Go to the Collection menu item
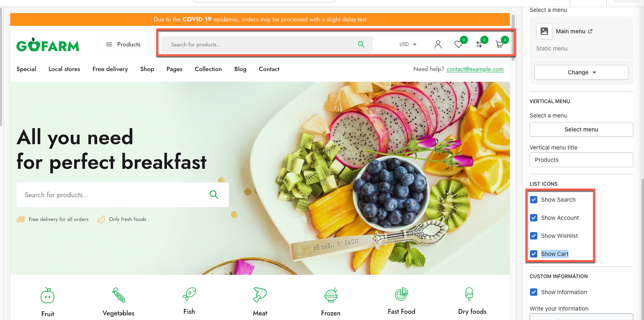Viewport: 644px width, 320px height. (x=208, y=69)
